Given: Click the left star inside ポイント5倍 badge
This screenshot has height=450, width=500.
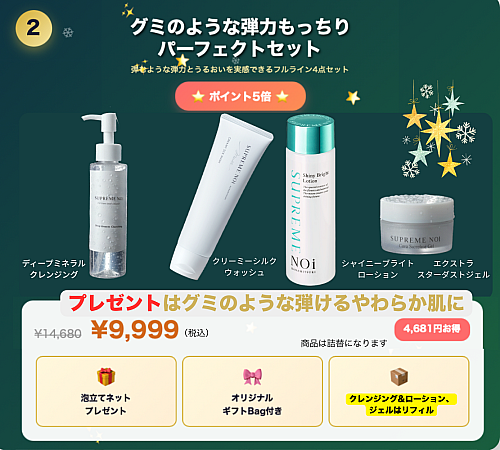Looking at the screenshot, I should tap(198, 97).
